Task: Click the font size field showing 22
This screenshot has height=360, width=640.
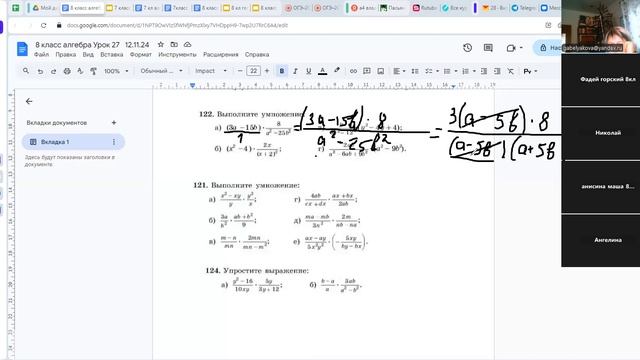Action: [253, 71]
